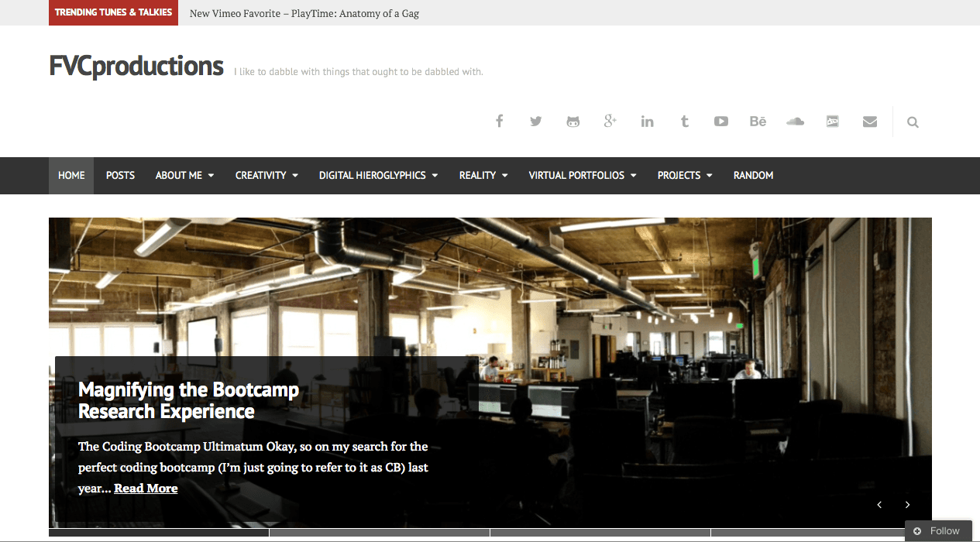Viewport: 980px width, 542px height.
Task: Open the search magnifier icon
Action: tap(913, 122)
